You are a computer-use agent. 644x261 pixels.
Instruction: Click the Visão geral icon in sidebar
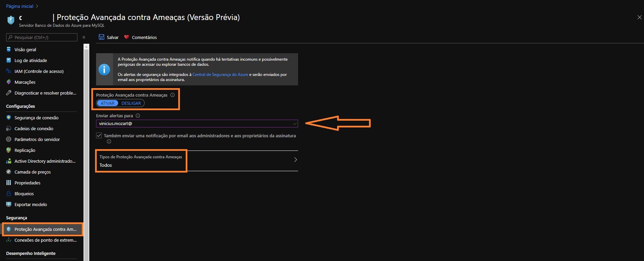[x=9, y=49]
